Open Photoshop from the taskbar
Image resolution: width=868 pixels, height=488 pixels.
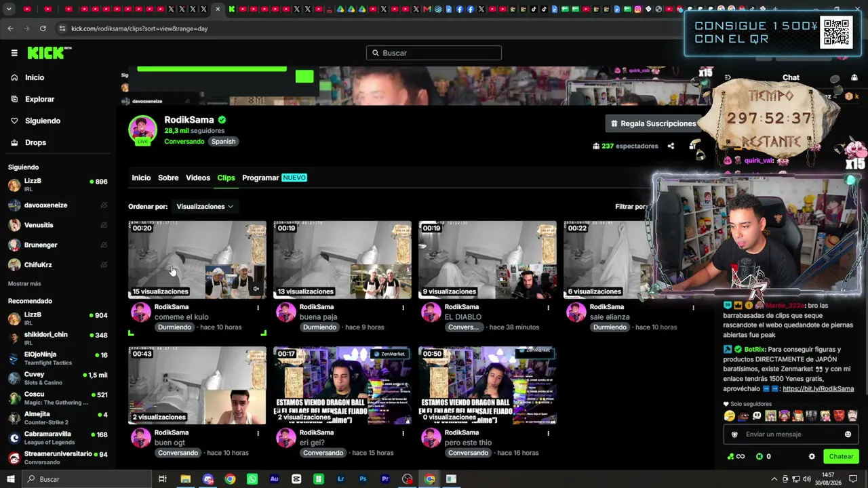click(x=363, y=479)
